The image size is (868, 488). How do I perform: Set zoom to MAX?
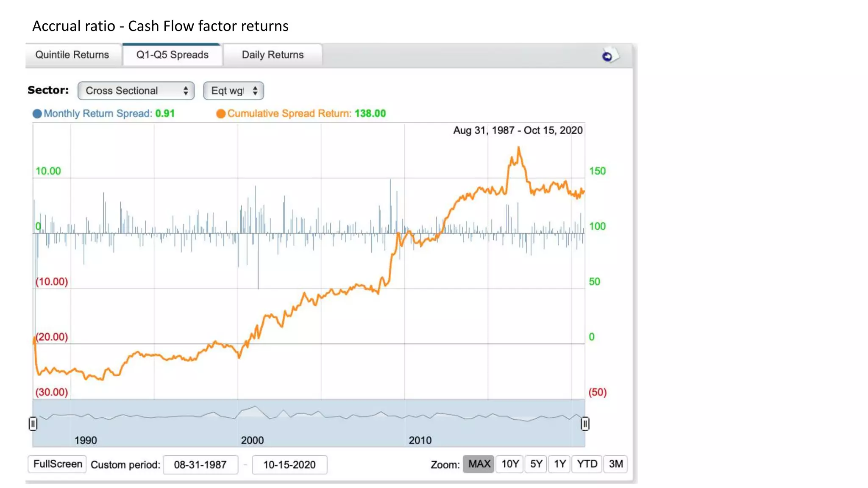tap(479, 464)
